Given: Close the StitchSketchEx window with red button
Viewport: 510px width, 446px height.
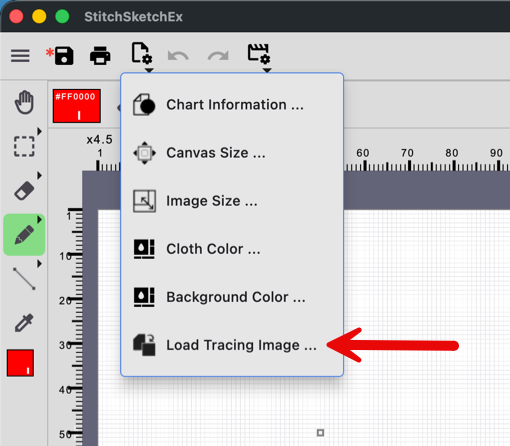Looking at the screenshot, I should pos(16,16).
